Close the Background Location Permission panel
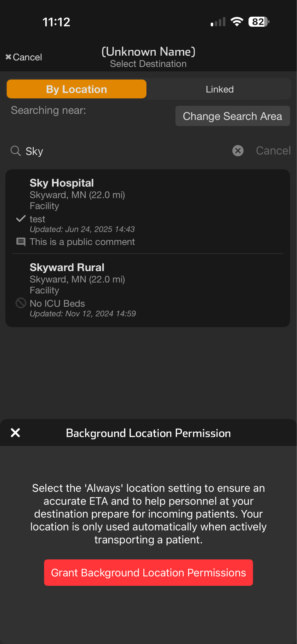297x644 pixels. click(15, 433)
